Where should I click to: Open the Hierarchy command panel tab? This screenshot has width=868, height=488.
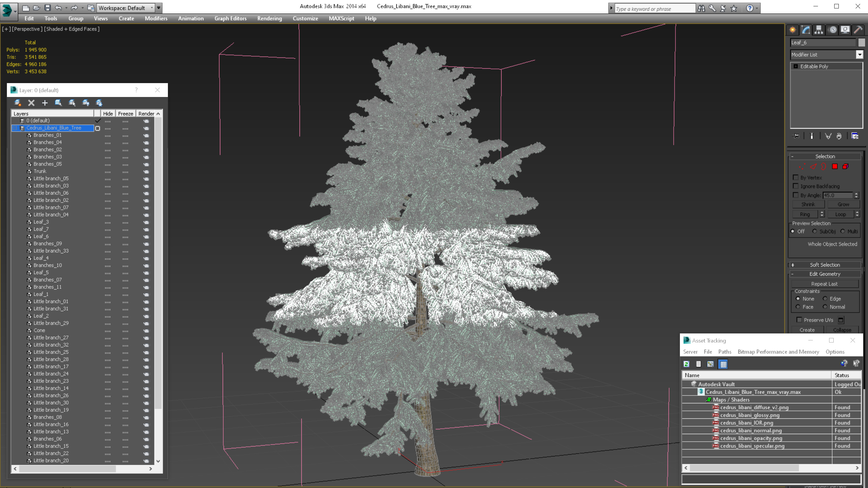(819, 30)
